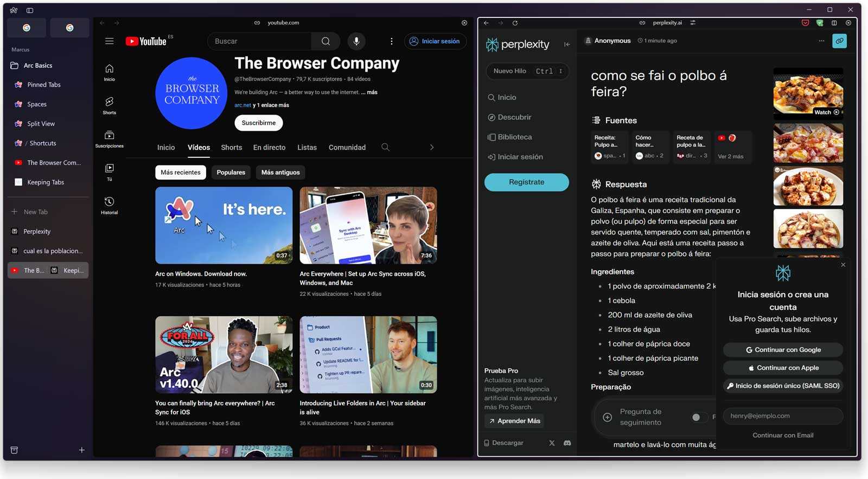Search within the channel via magnifier icon
Screen dimensions: 868x479
pyautogui.click(x=385, y=147)
